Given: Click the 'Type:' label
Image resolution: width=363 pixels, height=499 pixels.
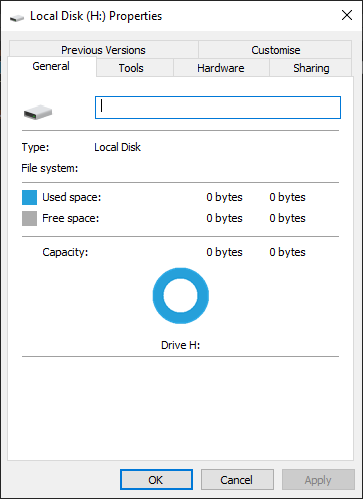Looking at the screenshot, I should [35, 147].
